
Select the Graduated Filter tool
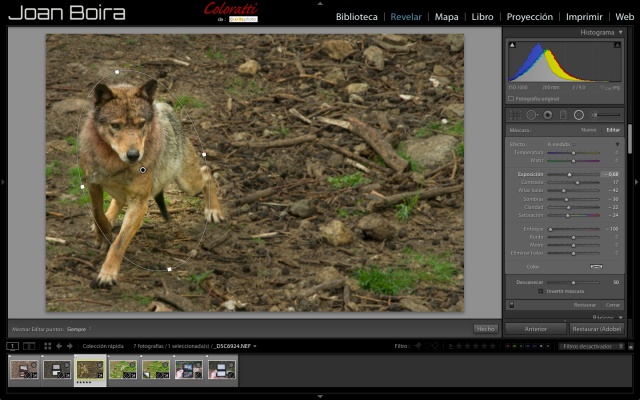563,115
